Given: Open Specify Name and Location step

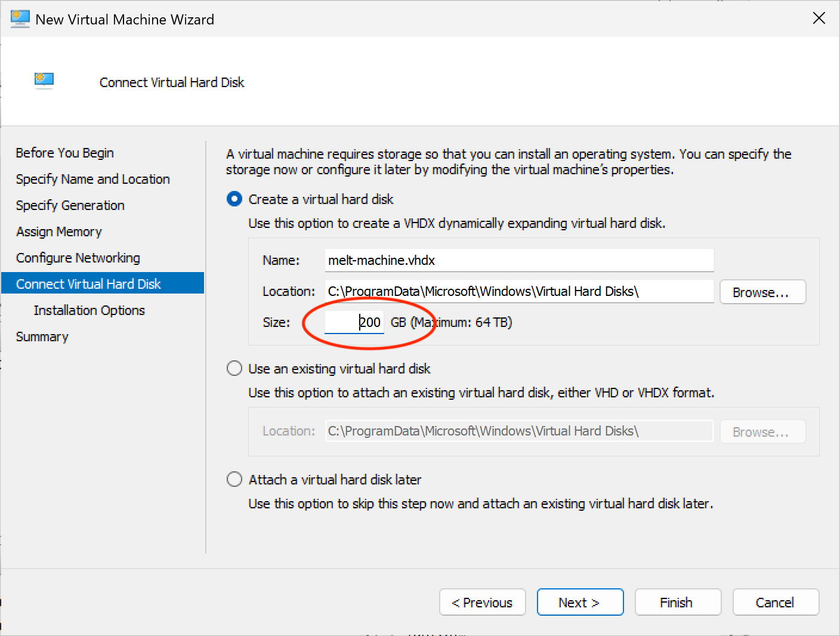Looking at the screenshot, I should coord(93,179).
